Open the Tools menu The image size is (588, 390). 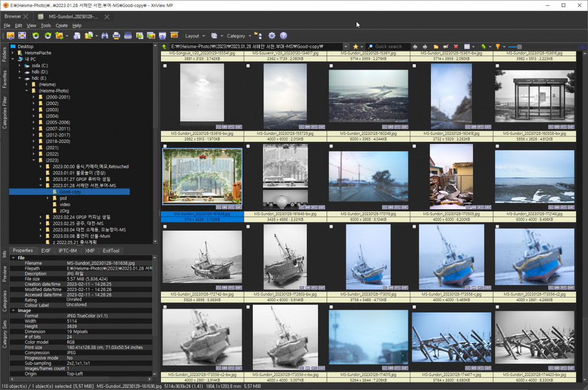(46, 25)
